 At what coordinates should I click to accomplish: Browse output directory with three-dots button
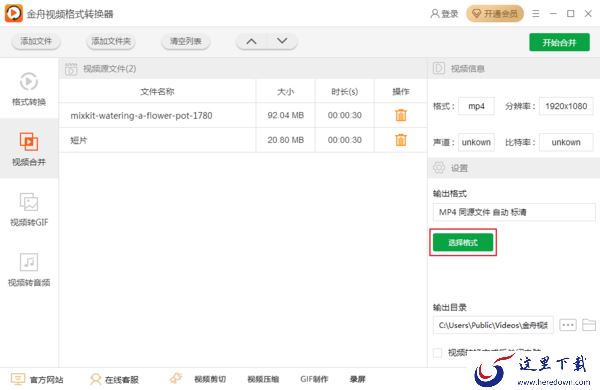[x=568, y=325]
